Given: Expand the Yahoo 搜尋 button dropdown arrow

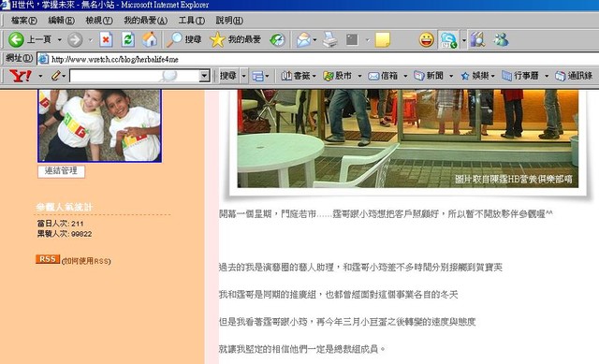Looking at the screenshot, I should 243,76.
